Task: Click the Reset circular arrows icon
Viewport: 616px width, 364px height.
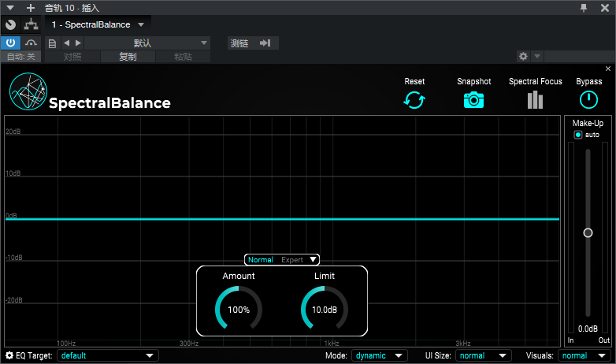Action: pos(414,100)
